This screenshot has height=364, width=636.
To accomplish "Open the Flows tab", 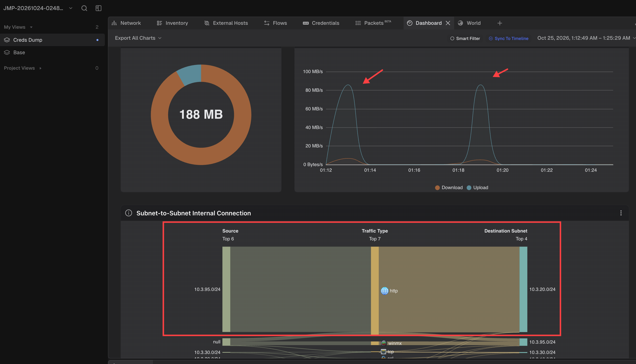I will tap(275, 23).
